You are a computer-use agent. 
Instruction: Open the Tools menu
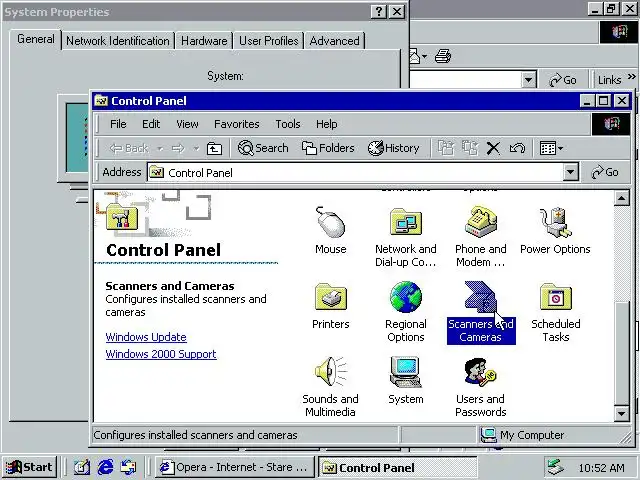tap(288, 124)
